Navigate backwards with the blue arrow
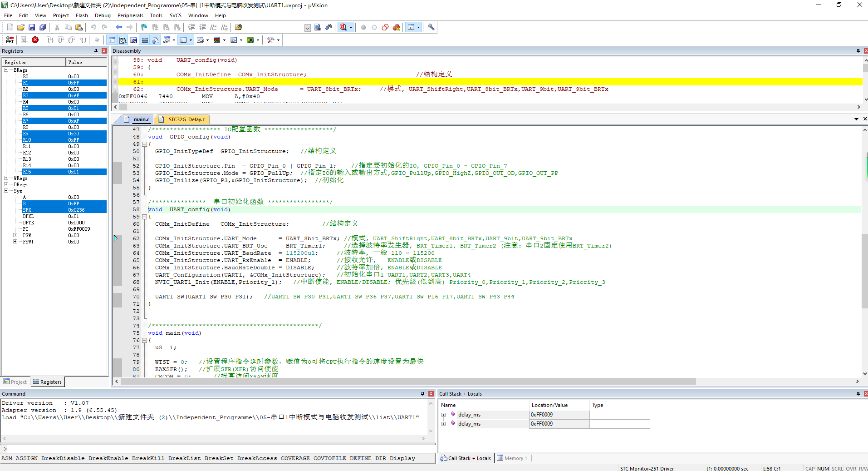Image resolution: width=868 pixels, height=471 pixels. point(119,27)
